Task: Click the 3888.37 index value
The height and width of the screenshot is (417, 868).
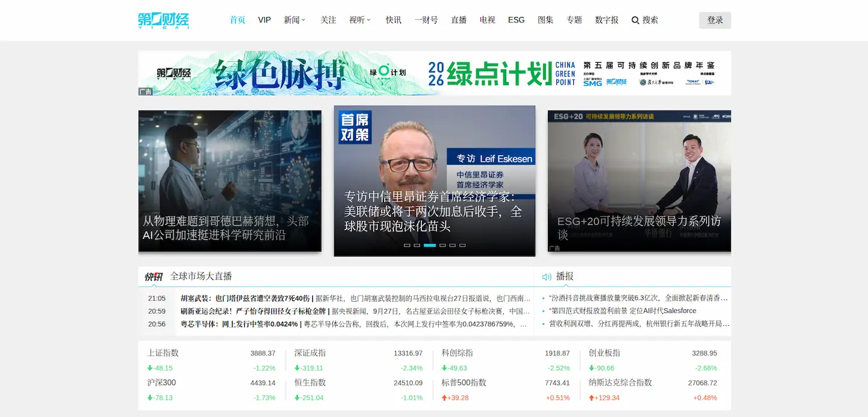Action: pos(263,354)
